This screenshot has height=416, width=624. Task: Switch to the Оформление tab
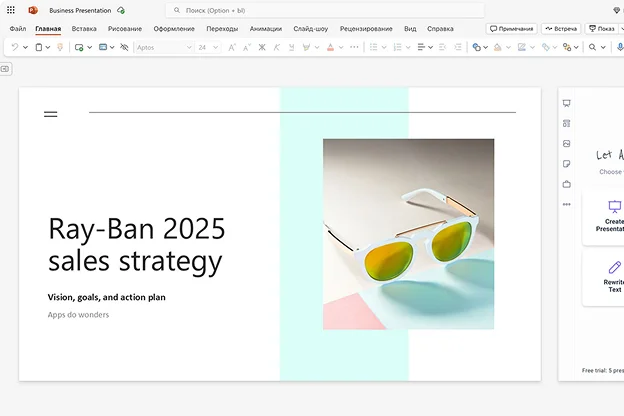point(174,29)
